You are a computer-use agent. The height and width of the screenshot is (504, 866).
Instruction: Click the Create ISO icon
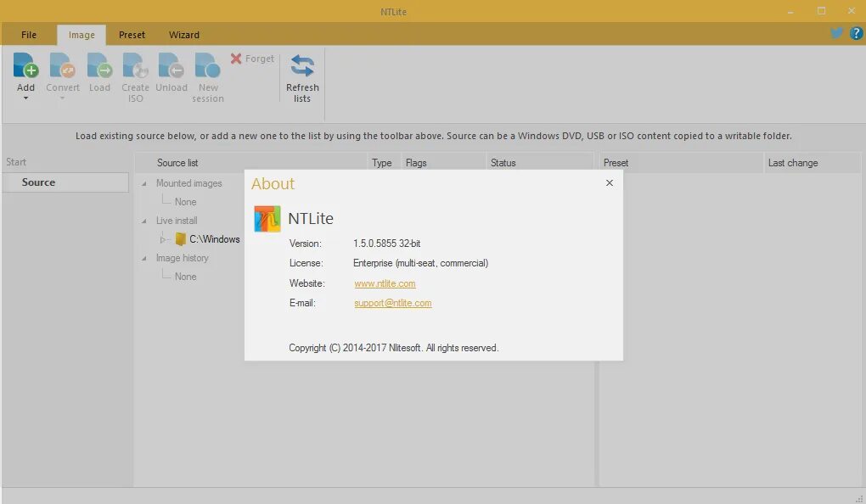pyautogui.click(x=135, y=65)
